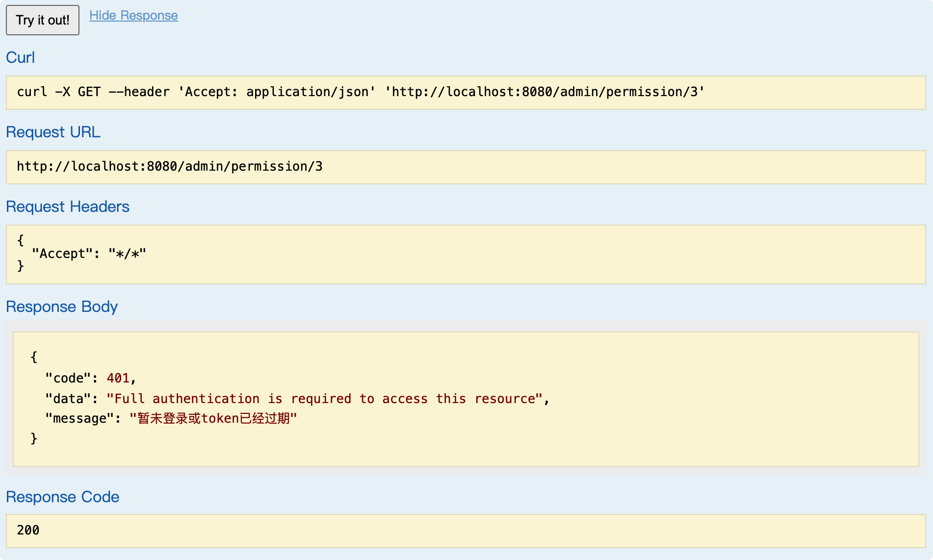Click the Response Body heading
The width and height of the screenshot is (933, 560).
click(x=62, y=306)
